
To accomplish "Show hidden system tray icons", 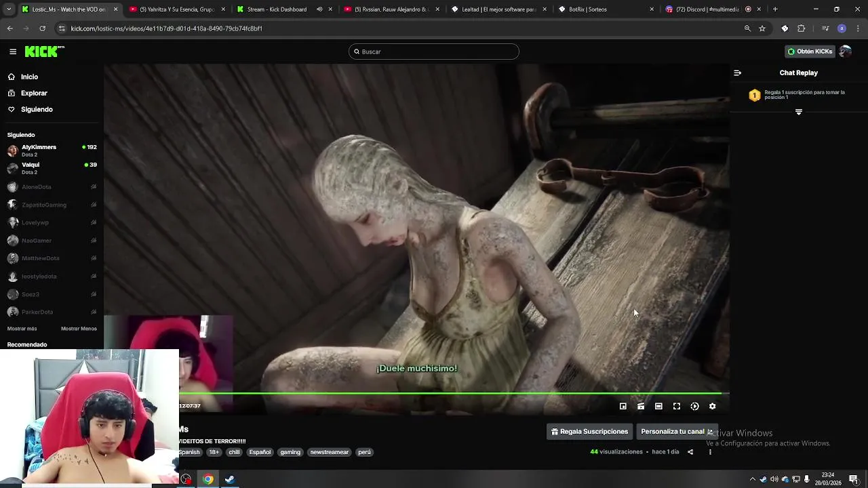I will click(x=752, y=479).
